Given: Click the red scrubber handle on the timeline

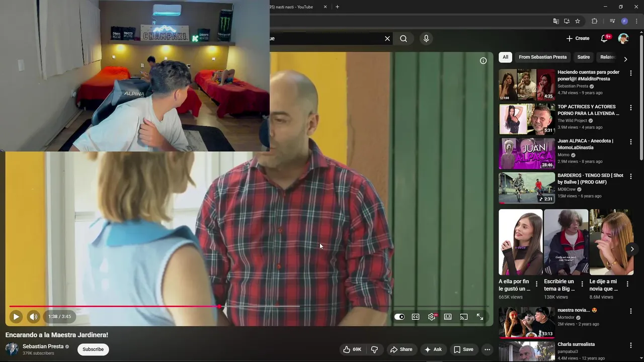Looking at the screenshot, I should 220,306.
